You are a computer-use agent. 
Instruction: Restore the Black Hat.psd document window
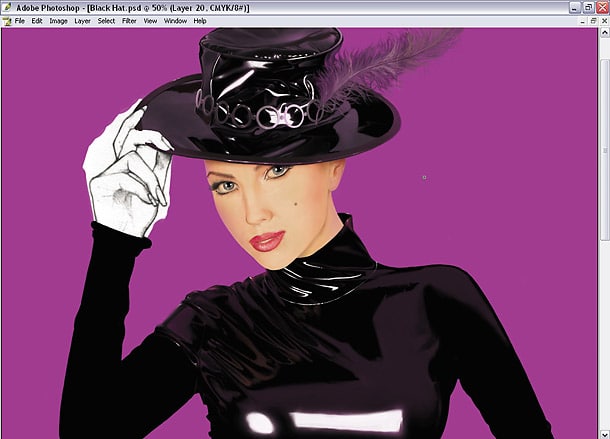(x=593, y=21)
